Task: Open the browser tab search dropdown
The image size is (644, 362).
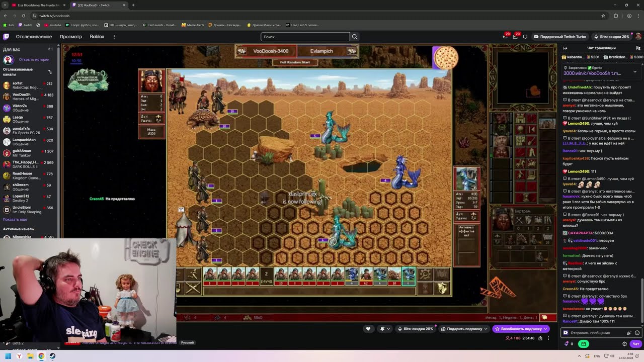Action: click(x=6, y=5)
